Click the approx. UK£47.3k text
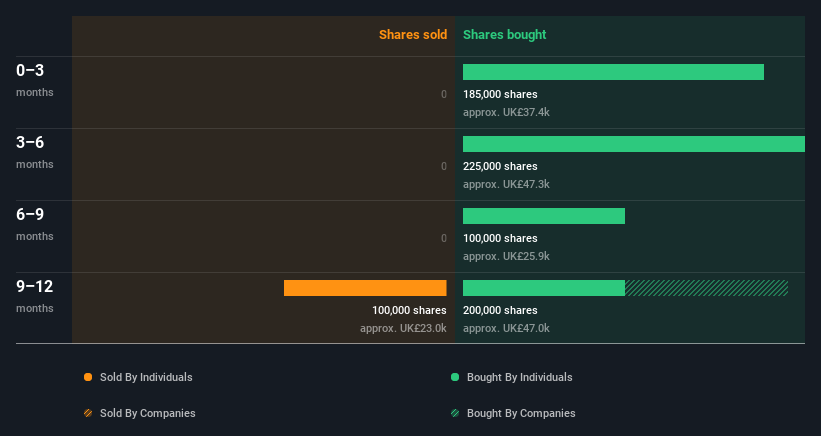Viewport: 821px width, 436px height. (x=506, y=184)
